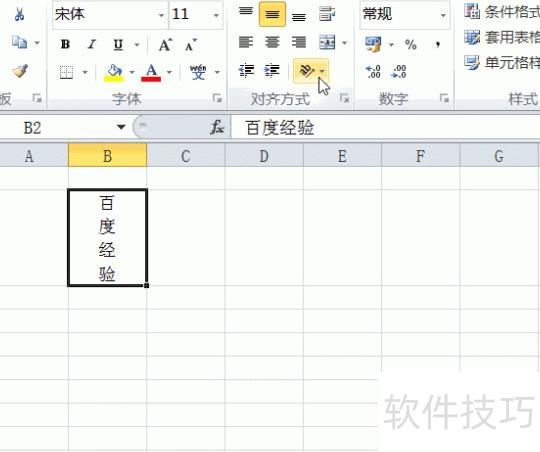This screenshot has height=452, width=540.
Task: Click the Name Box showing B2
Action: coord(57,128)
